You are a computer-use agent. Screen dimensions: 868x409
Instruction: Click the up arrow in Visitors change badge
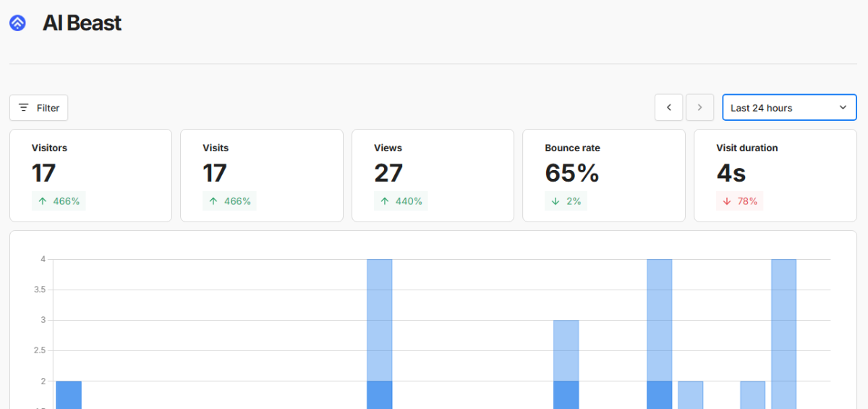tap(42, 201)
